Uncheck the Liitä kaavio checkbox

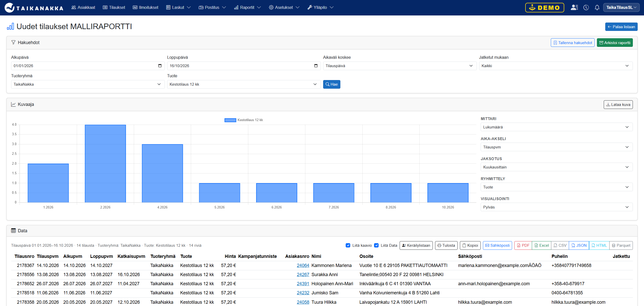point(348,245)
